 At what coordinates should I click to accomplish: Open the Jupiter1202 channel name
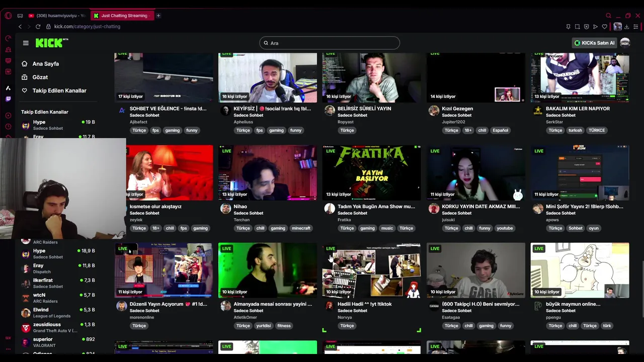(453, 122)
